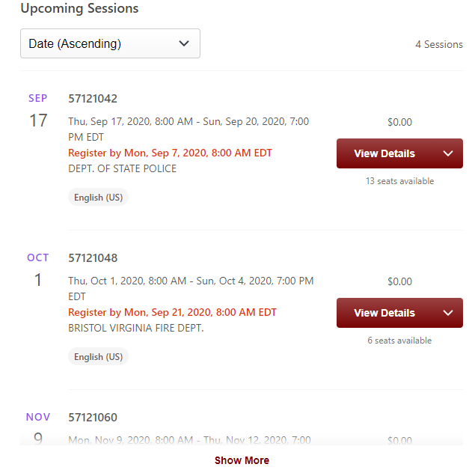Select session number 57121042 title
Screen dimensions: 472x476
[93, 99]
